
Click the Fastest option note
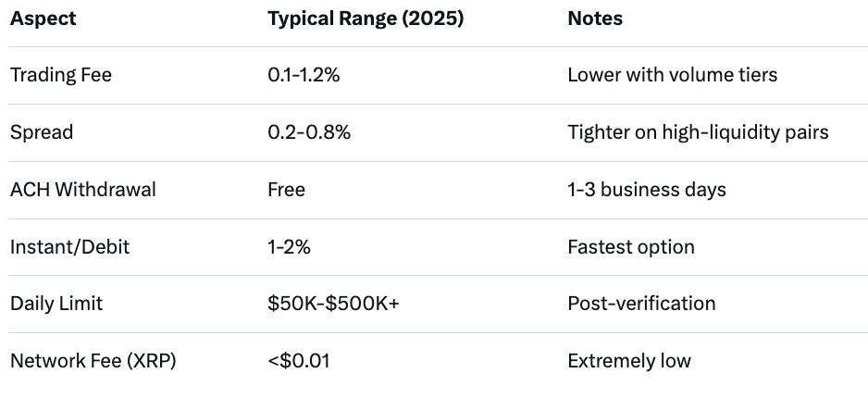[631, 247]
